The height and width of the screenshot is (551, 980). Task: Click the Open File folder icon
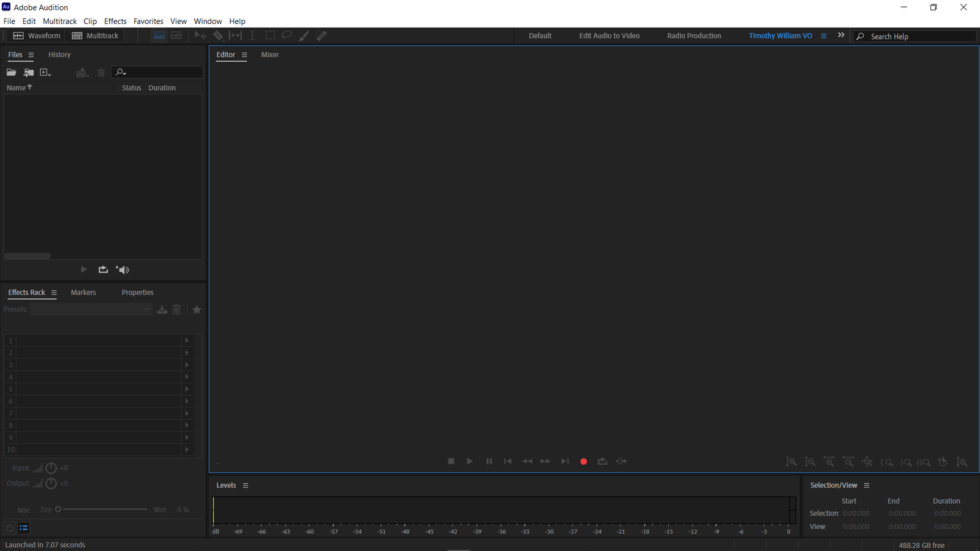[x=11, y=72]
